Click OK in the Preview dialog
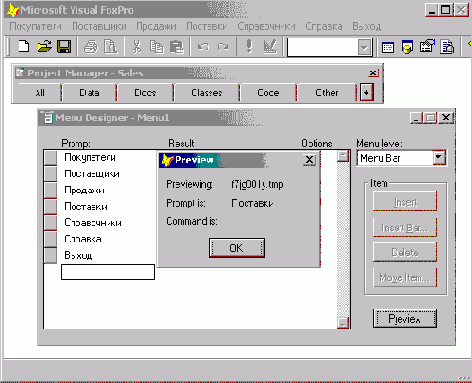The height and width of the screenshot is (383, 472). [237, 248]
